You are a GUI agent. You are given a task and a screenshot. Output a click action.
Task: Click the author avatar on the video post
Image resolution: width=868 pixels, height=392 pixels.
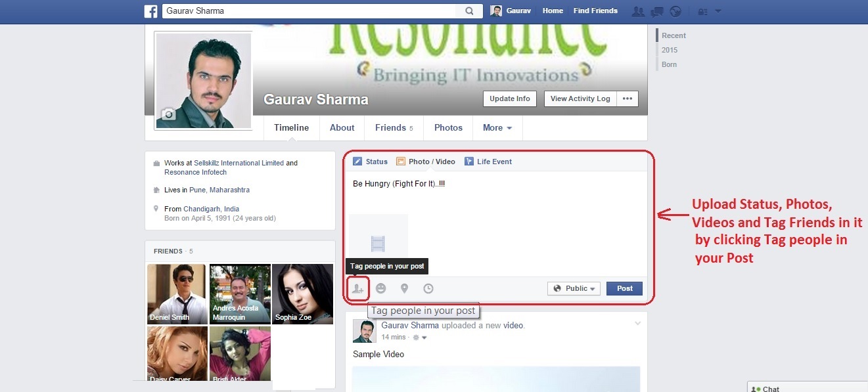(364, 331)
